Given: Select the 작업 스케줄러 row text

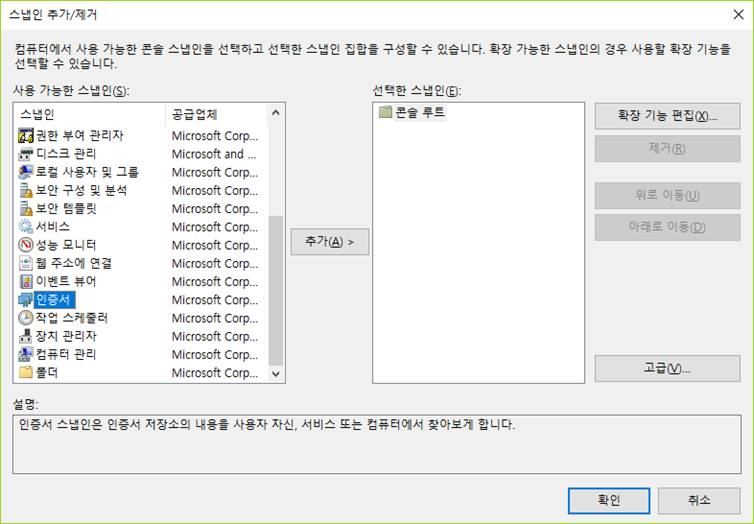Looking at the screenshot, I should pyautogui.click(x=72, y=318).
